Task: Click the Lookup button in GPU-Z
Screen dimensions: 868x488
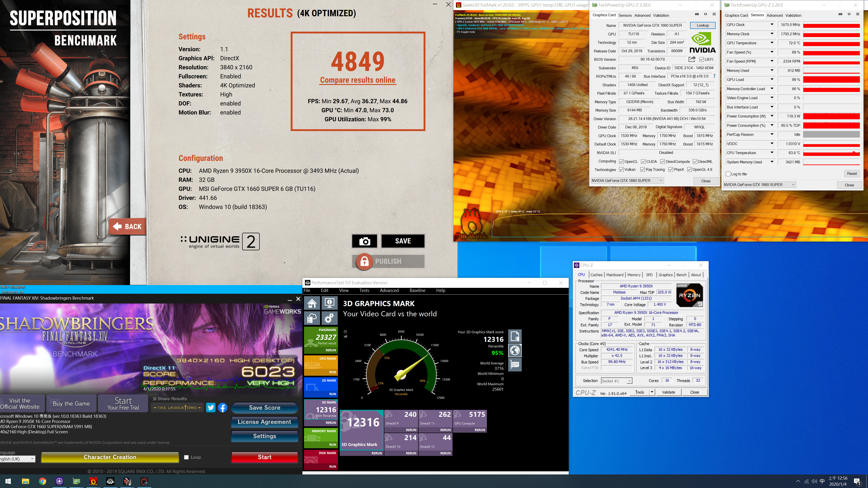Action: [x=703, y=25]
